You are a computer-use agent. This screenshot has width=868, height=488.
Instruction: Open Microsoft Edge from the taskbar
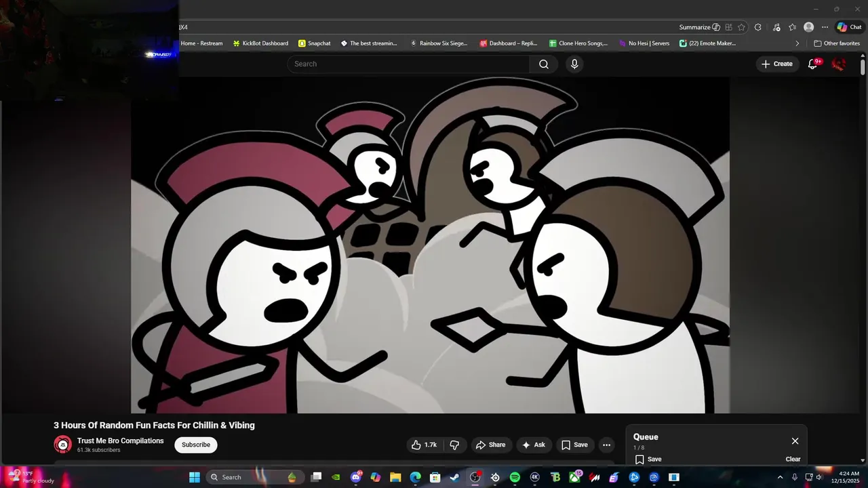pos(415,477)
